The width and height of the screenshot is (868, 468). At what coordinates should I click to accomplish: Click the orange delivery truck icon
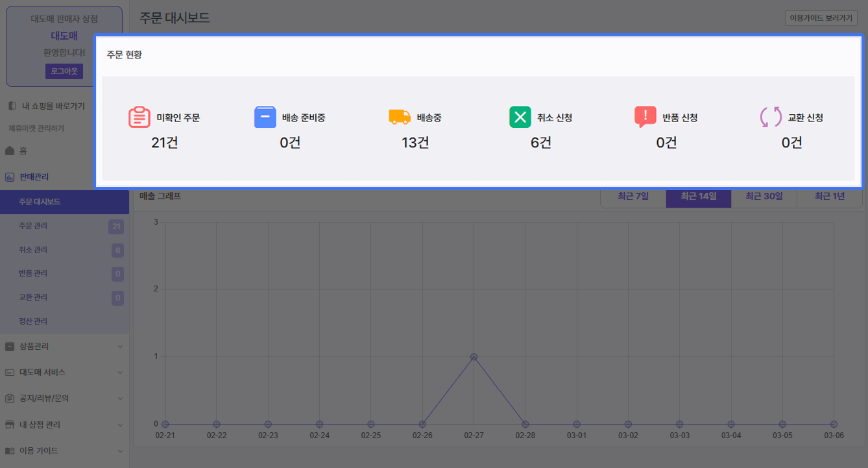click(x=400, y=117)
